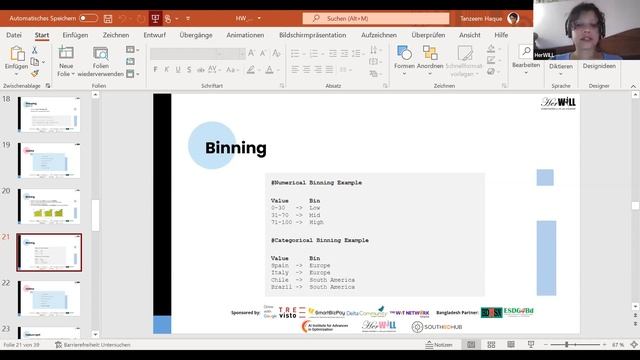This screenshot has height=360, width=640.
Task: Expand the Einfügen paste dropdown arrow
Action: click(x=16, y=74)
